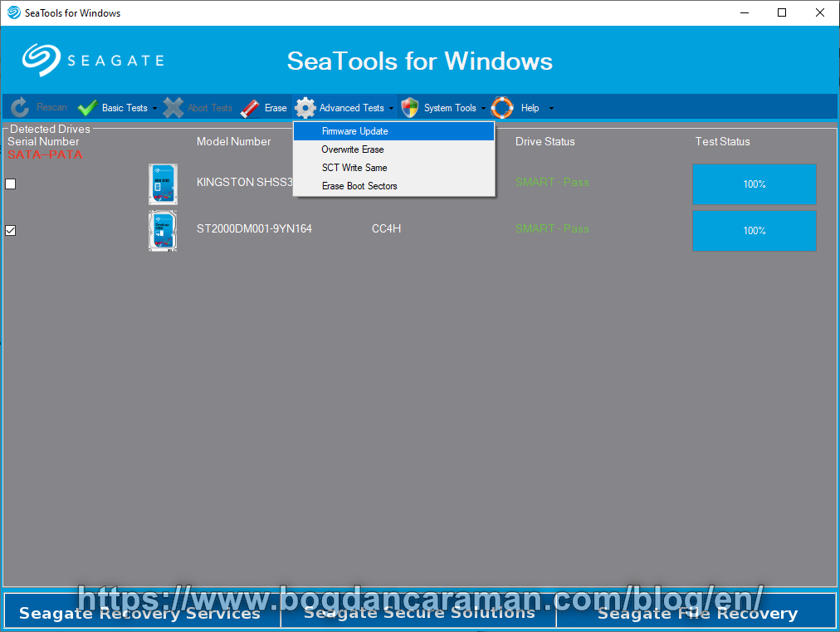Minimize the SeaTools window
The image size is (840, 632).
pos(744,12)
